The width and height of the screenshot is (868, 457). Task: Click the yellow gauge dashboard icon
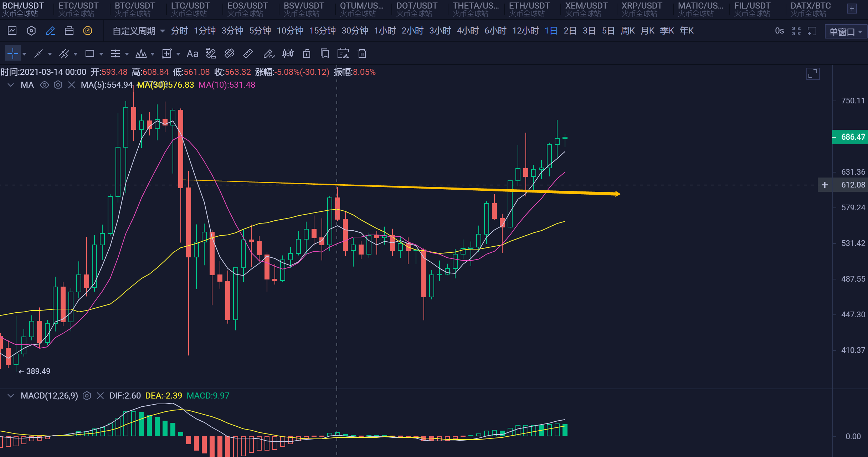88,31
